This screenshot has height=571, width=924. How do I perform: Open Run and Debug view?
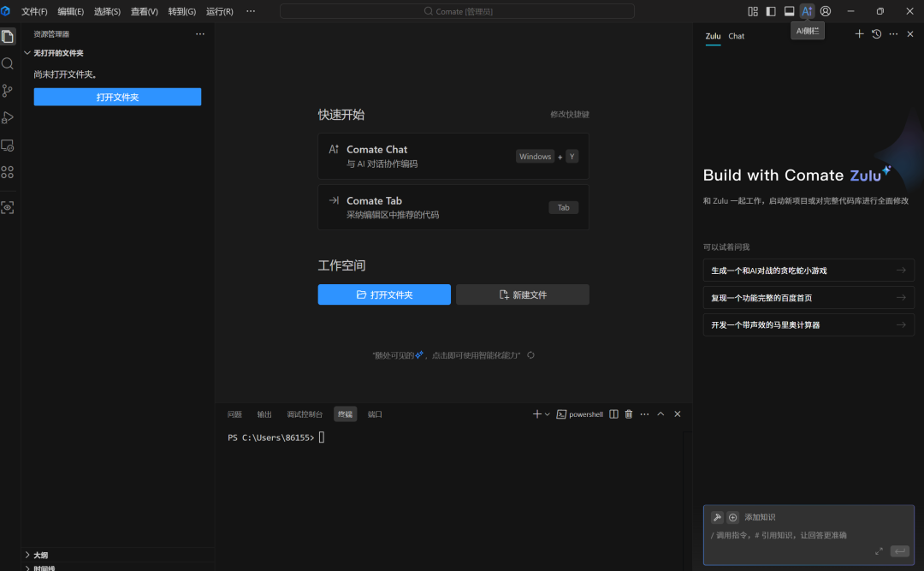[x=8, y=118]
